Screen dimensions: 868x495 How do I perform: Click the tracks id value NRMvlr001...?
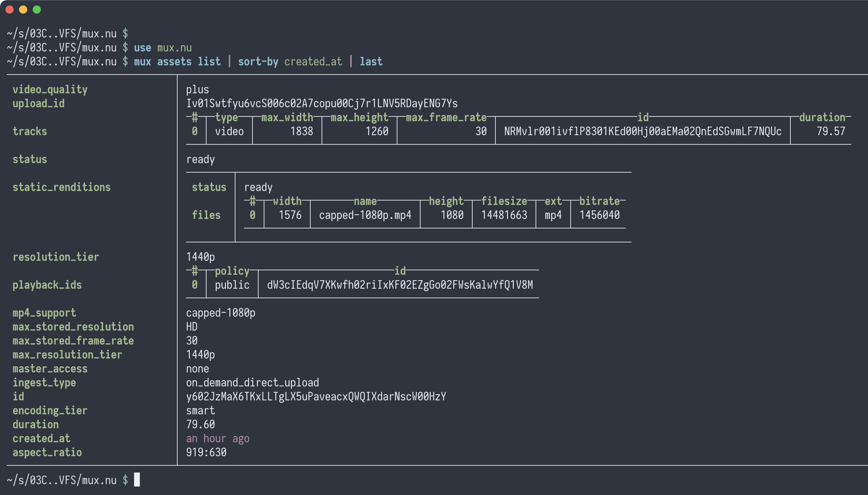click(642, 131)
